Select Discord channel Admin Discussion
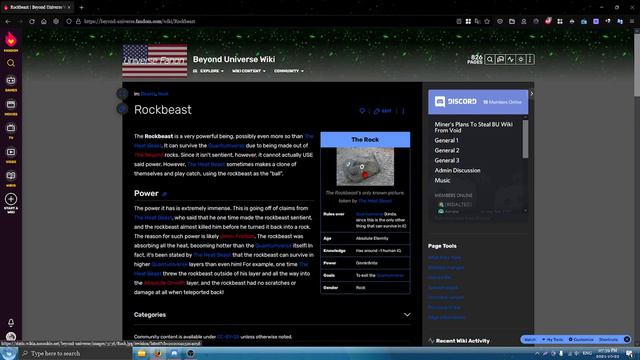 pos(457,170)
